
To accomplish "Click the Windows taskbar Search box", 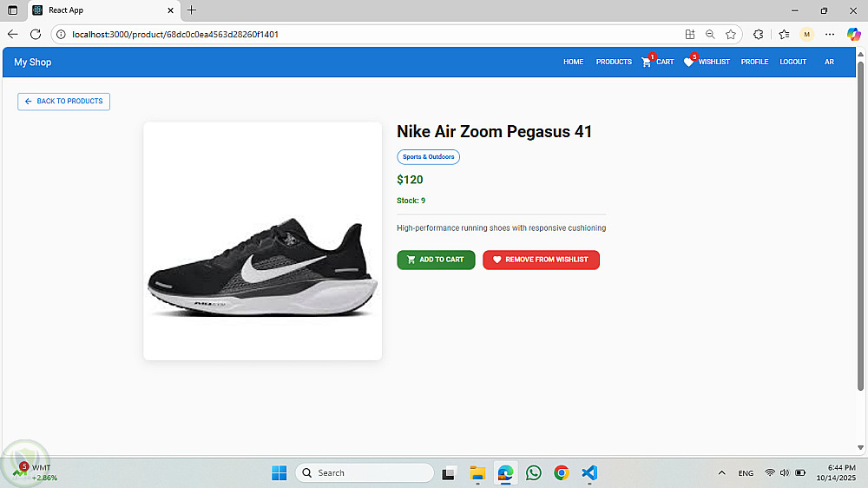I will (365, 473).
